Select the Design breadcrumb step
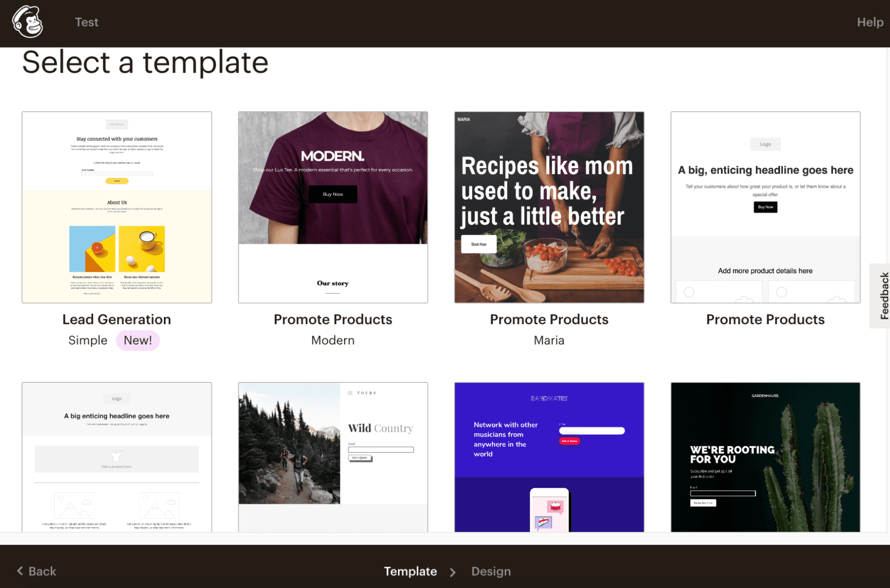The height and width of the screenshot is (588, 890). [491, 572]
